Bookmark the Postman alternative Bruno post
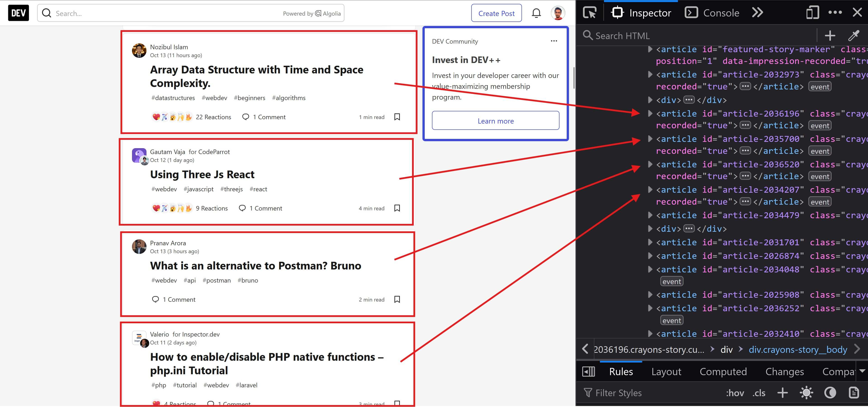The image size is (868, 407). click(x=397, y=299)
